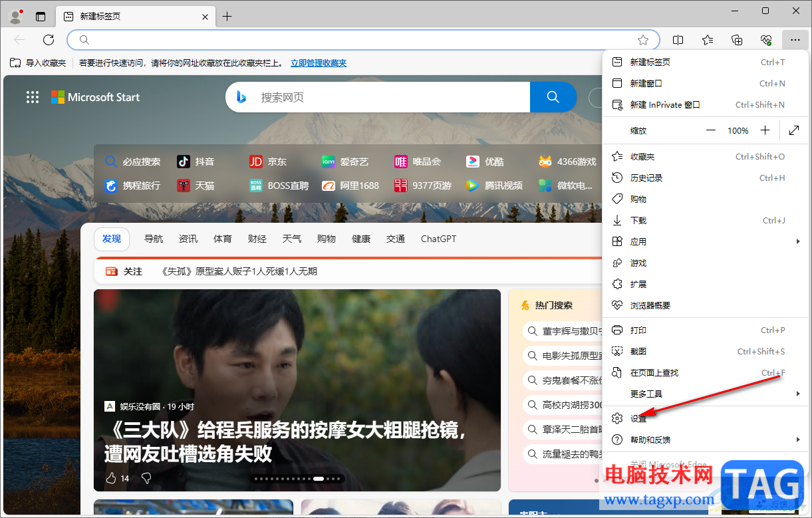This screenshot has height=518, width=812.
Task: Open 扩展 from the menu
Action: coord(706,284)
